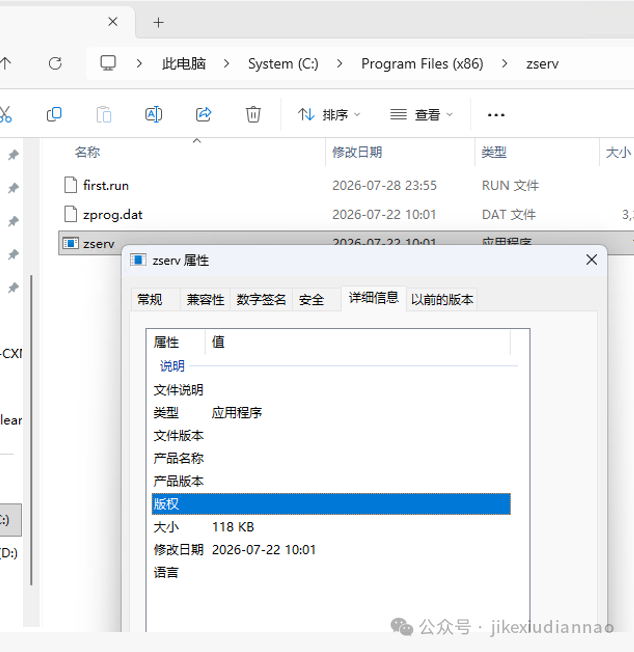
Task: Expand chevron after 此电脑 breadcrumb
Action: pos(227,64)
